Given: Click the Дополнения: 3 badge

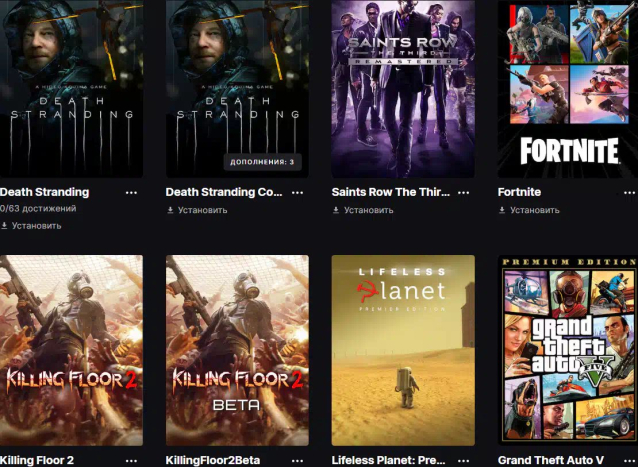Looking at the screenshot, I should 262,162.
